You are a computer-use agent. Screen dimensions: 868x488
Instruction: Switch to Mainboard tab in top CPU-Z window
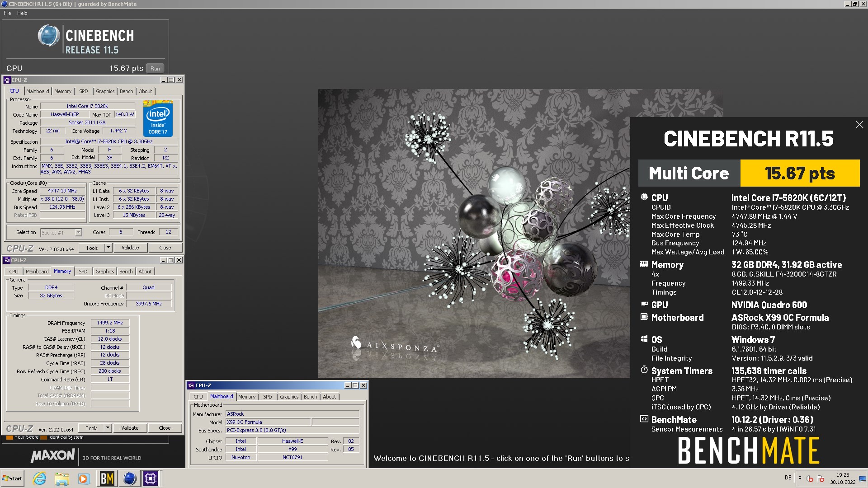coord(38,91)
